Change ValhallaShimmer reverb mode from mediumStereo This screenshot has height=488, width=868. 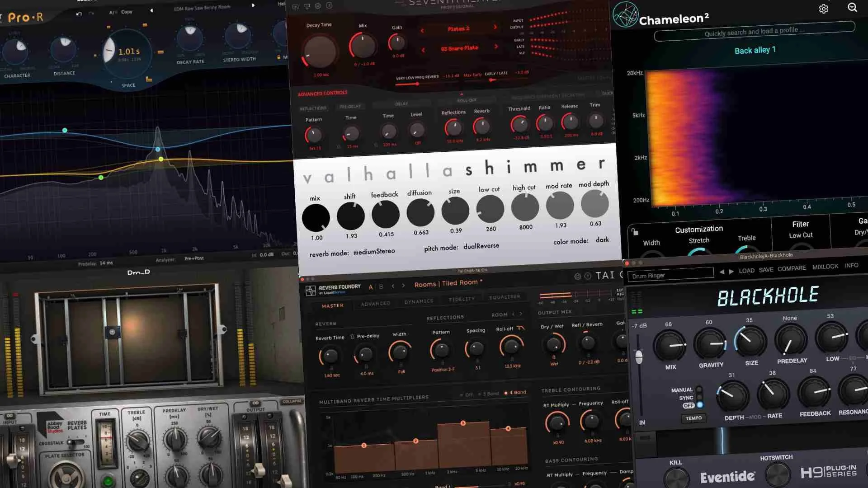(373, 251)
